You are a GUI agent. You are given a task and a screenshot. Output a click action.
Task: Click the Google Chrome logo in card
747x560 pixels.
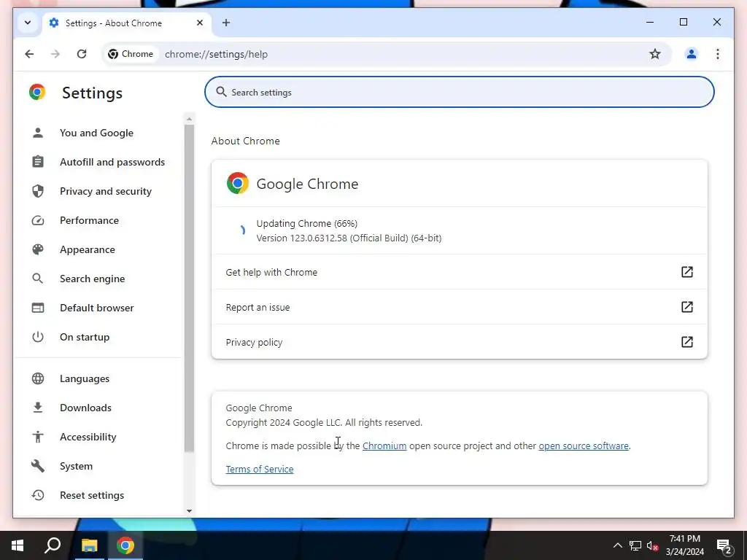click(238, 183)
